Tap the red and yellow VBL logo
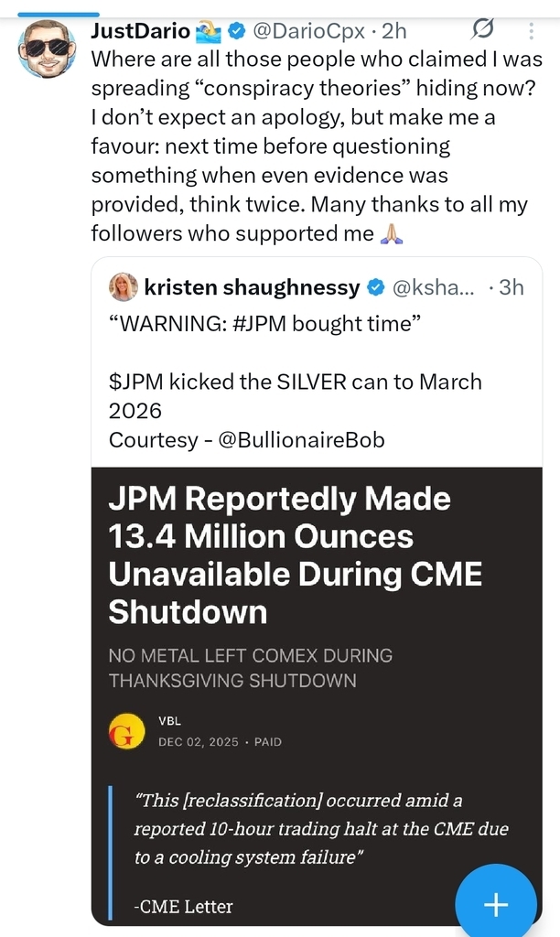Screen dimensions: 560x937 tap(125, 732)
